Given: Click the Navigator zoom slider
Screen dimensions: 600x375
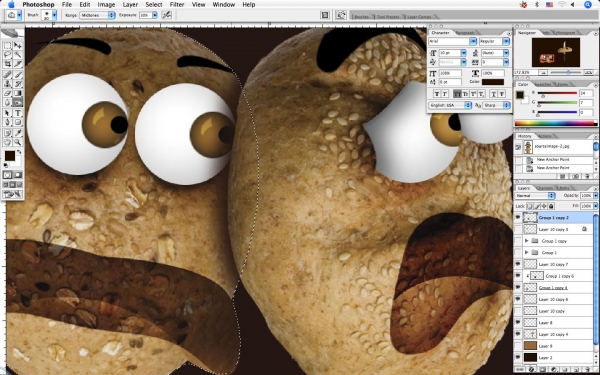Looking at the screenshot, I should click(x=567, y=72).
